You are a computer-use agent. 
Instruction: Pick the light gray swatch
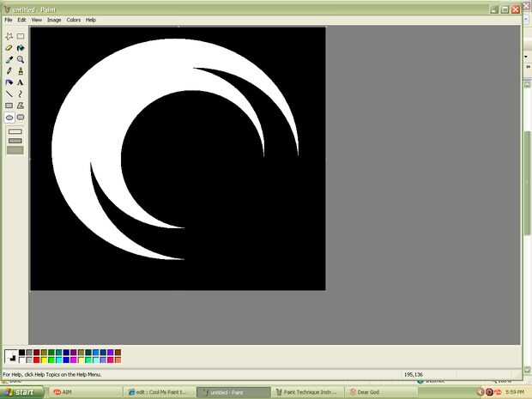(29, 360)
